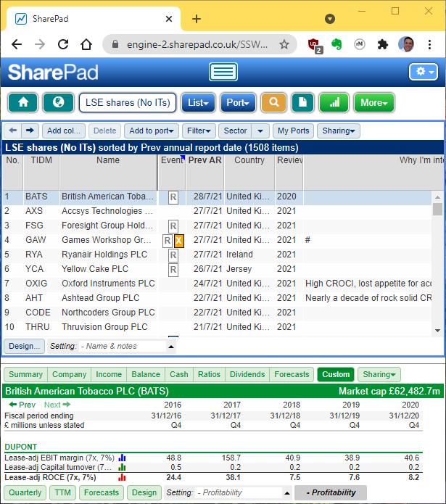Switch to the Dividends tab
Viewport: 446px width, 504px height.
[x=247, y=374]
